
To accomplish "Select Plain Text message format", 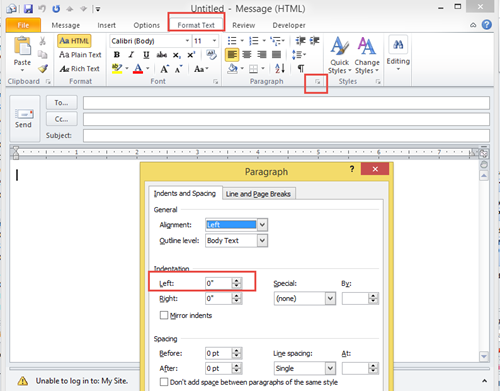I will [80, 55].
